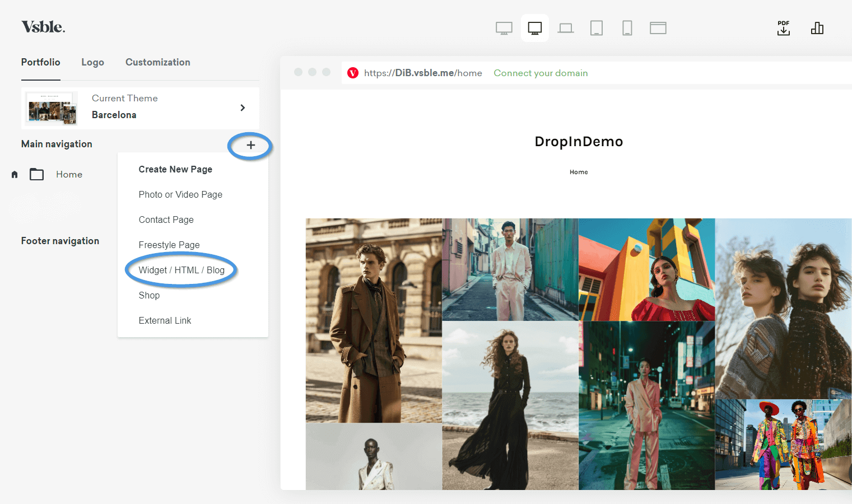The height and width of the screenshot is (504, 852).
Task: Select the laptop preview icon
Action: coord(565,27)
